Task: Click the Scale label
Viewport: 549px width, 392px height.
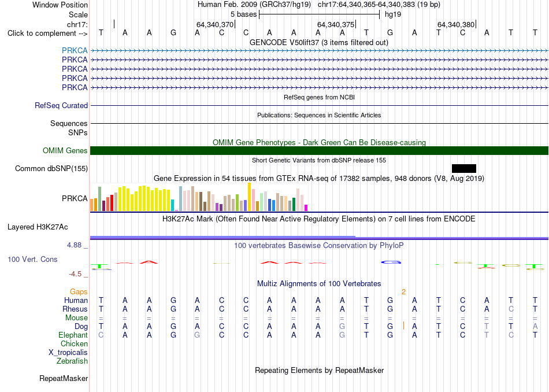Action: click(x=79, y=14)
